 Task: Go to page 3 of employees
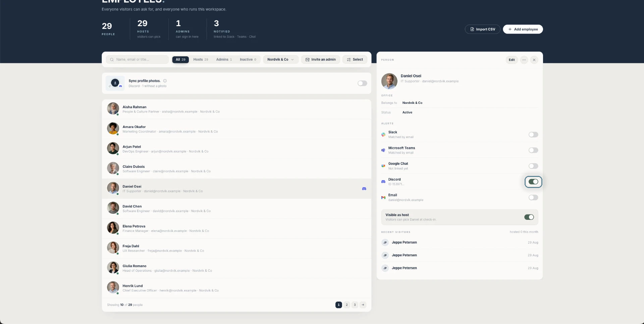(355, 305)
